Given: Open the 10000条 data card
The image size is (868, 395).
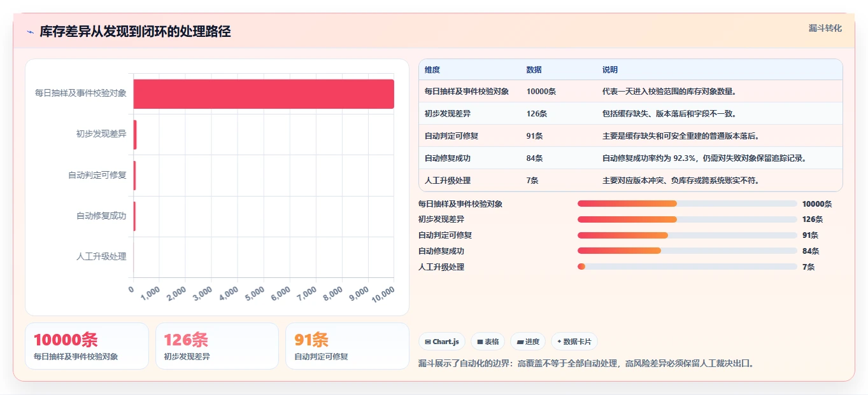Looking at the screenshot, I should (x=87, y=346).
